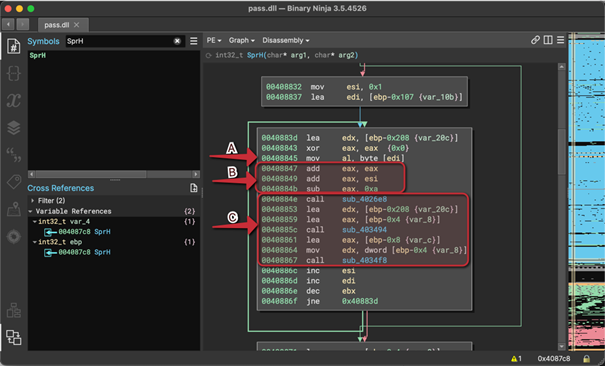This screenshot has width=605, height=366.
Task: Collapse the int32_t var_4 entry
Action: coord(35,222)
